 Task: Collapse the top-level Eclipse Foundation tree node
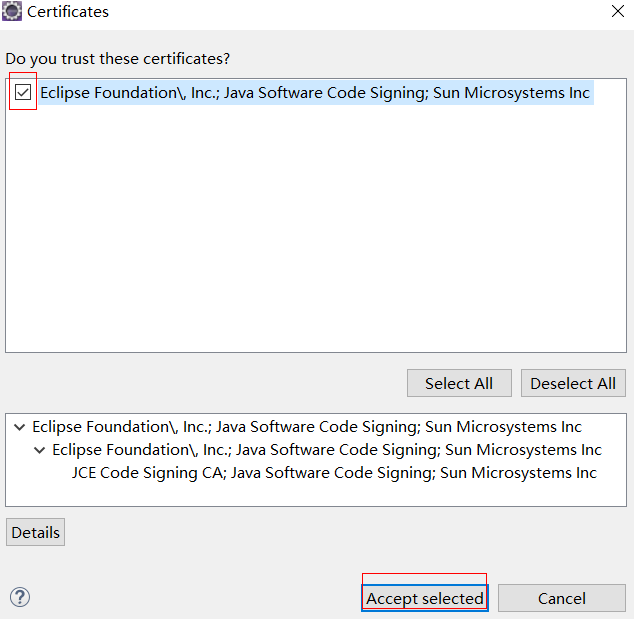click(19, 427)
